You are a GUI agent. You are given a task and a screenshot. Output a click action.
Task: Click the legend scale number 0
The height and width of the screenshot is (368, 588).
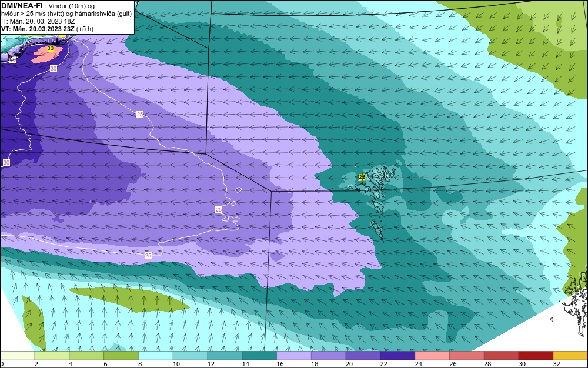(x=2, y=364)
